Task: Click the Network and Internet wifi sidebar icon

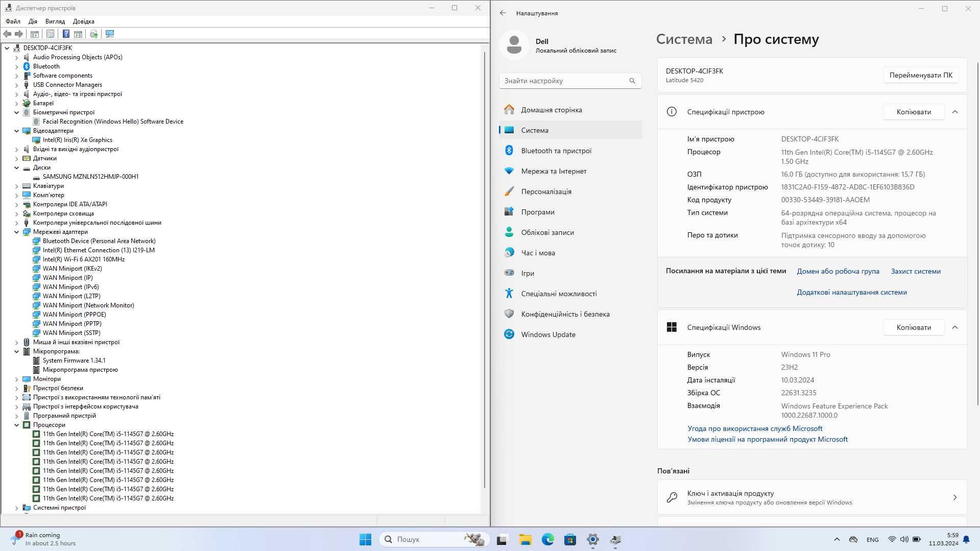Action: 509,171
